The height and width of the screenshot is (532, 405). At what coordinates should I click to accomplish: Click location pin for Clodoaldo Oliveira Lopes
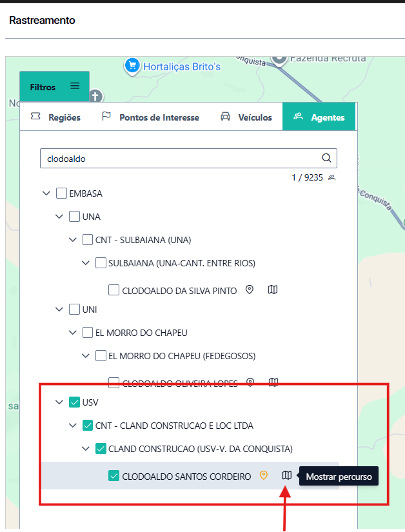coord(250,382)
